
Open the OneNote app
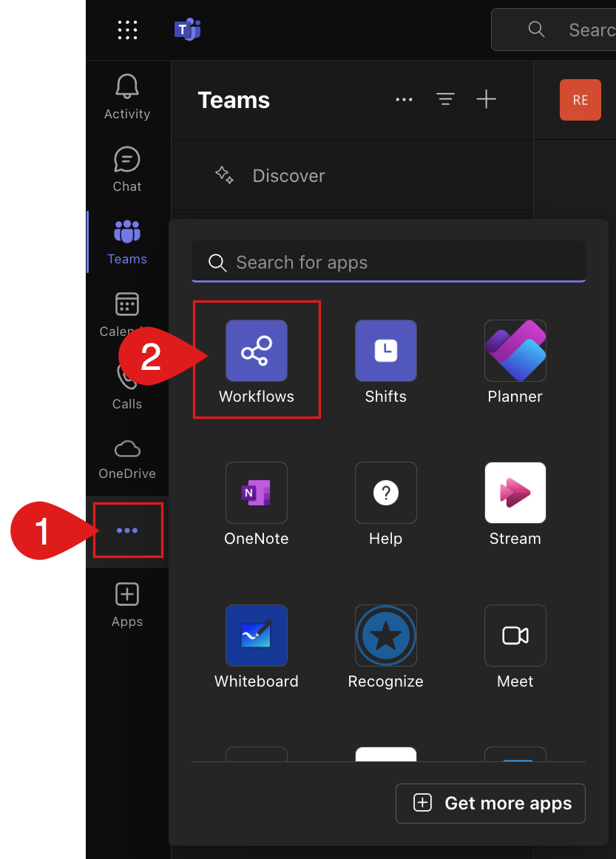point(256,493)
